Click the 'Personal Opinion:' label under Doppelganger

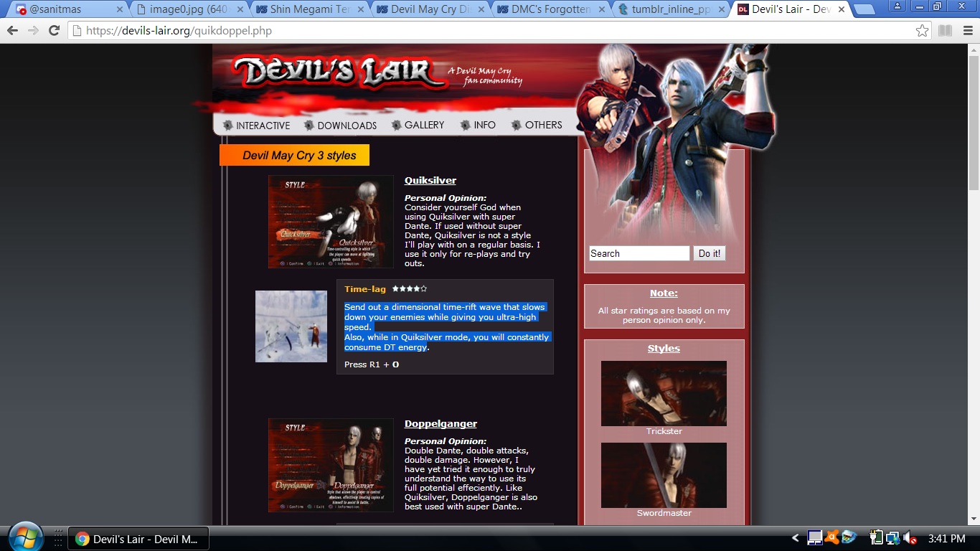(446, 441)
